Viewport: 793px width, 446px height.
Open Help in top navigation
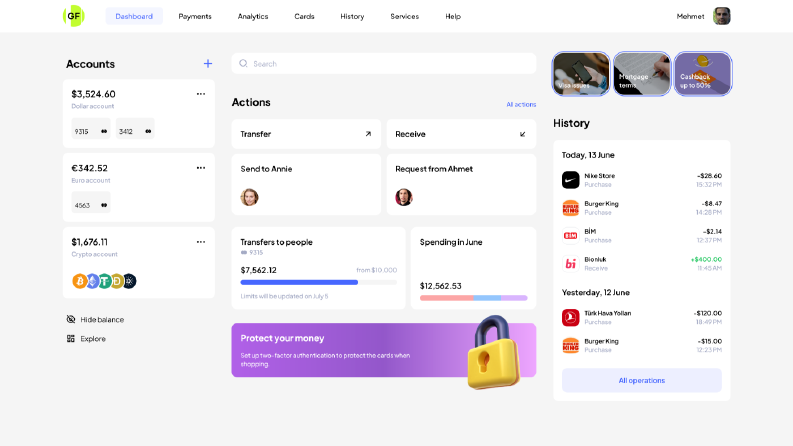453,16
